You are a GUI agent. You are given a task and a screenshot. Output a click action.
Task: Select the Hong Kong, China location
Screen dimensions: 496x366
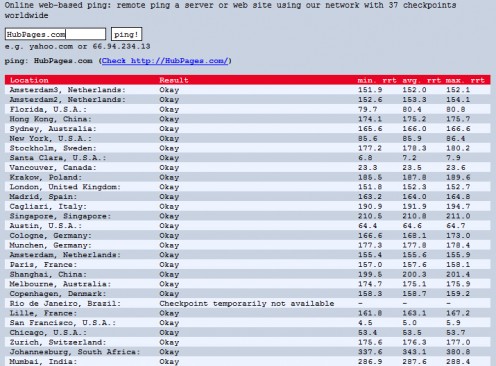click(x=50, y=119)
